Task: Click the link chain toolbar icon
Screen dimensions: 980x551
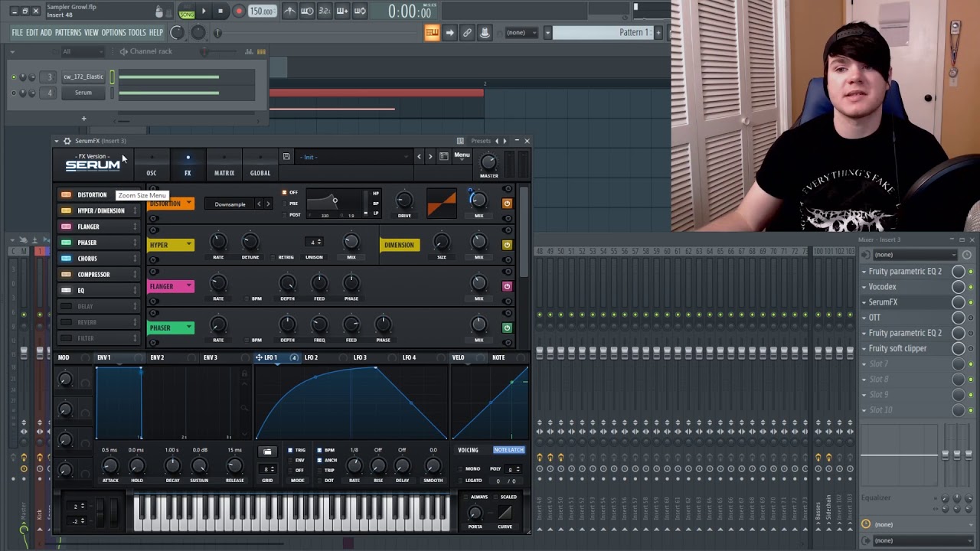Action: coord(467,32)
